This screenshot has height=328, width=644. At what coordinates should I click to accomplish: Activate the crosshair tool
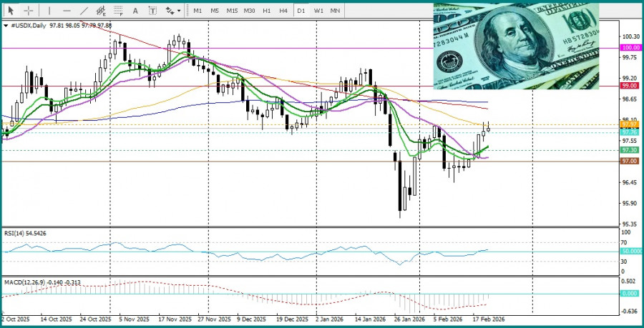tap(29, 11)
